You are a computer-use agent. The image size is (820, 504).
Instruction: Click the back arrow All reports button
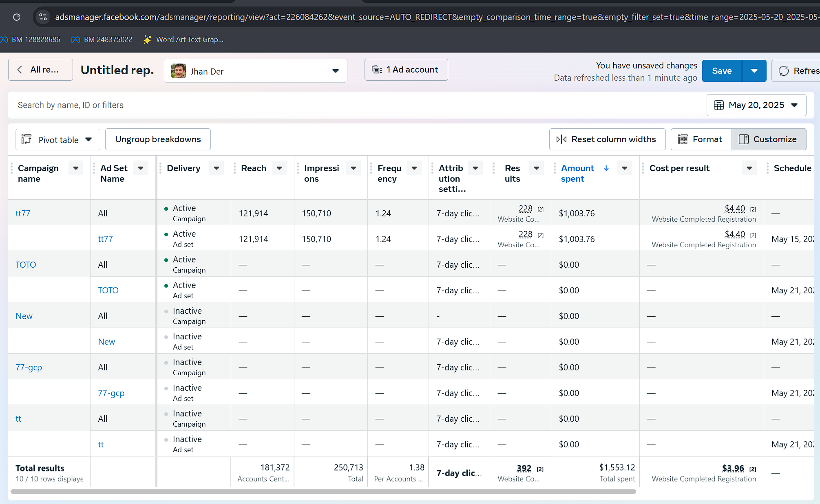point(40,70)
